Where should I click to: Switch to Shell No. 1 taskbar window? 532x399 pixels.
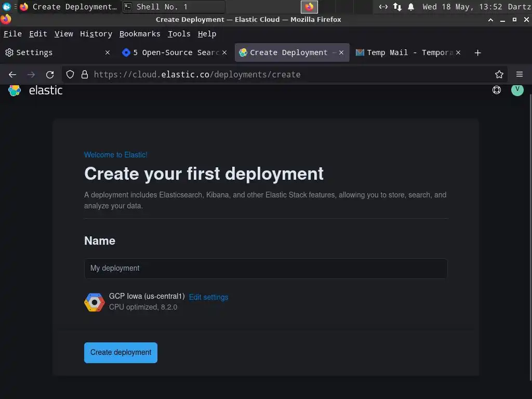point(174,7)
